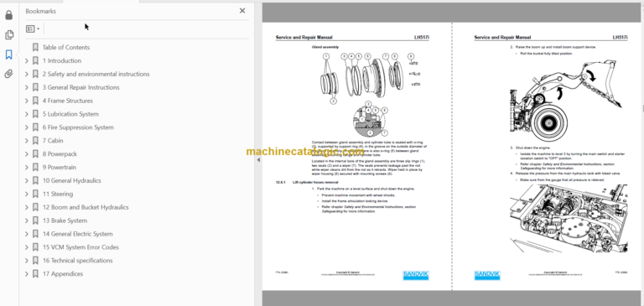Click the hydraulic tank compartment illustration
Image resolution: width=644 pixels, height=306 pixels.
click(569, 219)
